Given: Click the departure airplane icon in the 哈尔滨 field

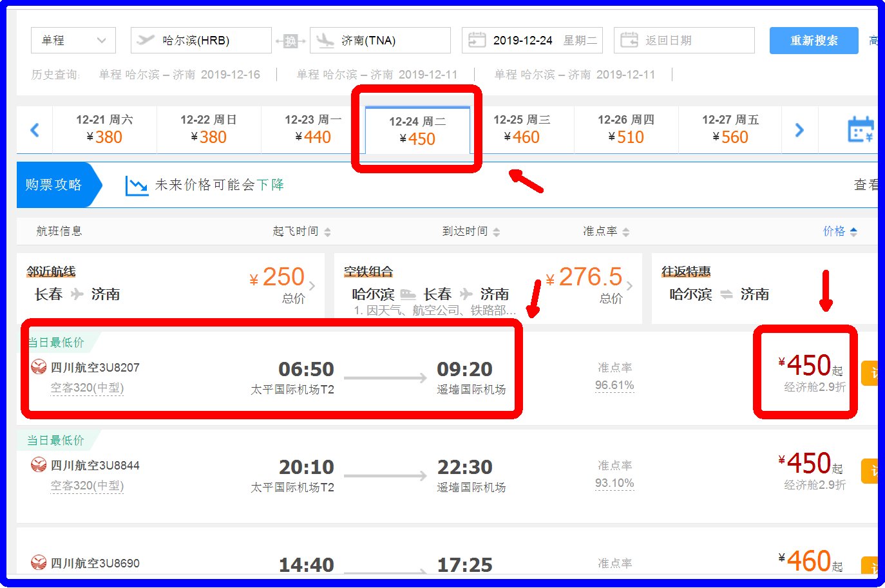Looking at the screenshot, I should coord(145,40).
